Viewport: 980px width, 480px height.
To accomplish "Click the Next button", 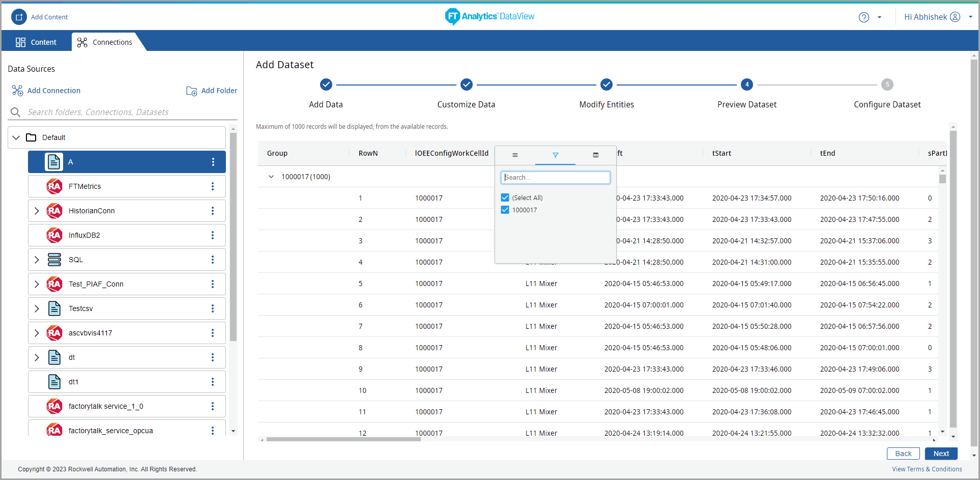I will pos(941,454).
